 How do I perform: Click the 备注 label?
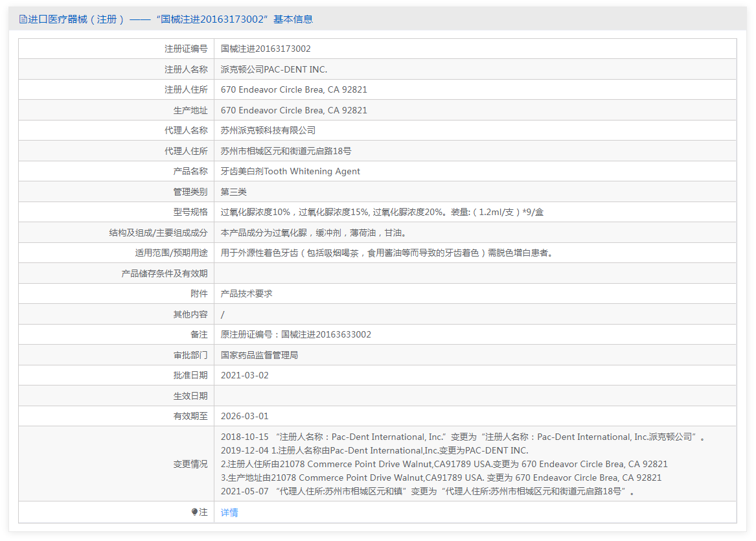pos(199,334)
